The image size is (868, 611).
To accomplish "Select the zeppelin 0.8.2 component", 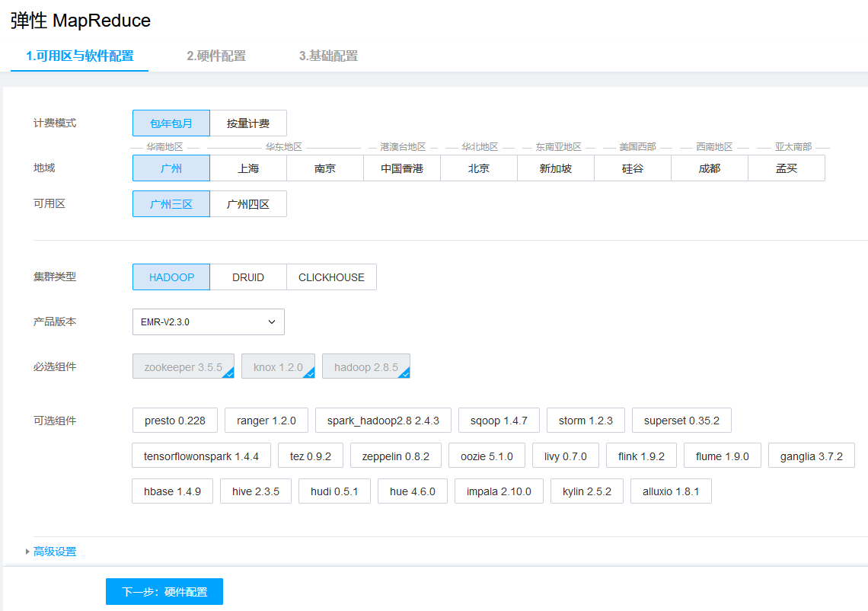I will tap(395, 455).
